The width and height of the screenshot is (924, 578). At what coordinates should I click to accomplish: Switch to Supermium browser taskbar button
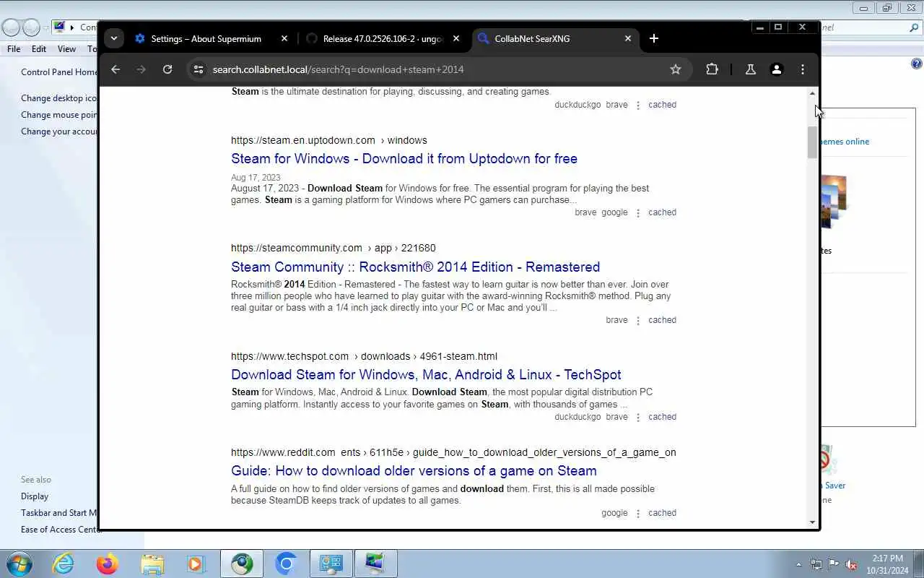coord(242,564)
